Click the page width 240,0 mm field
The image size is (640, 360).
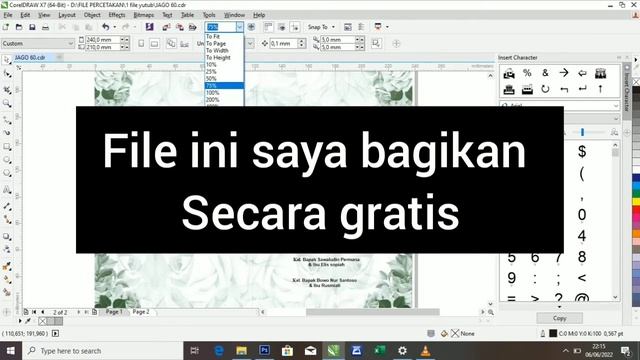coord(102,40)
